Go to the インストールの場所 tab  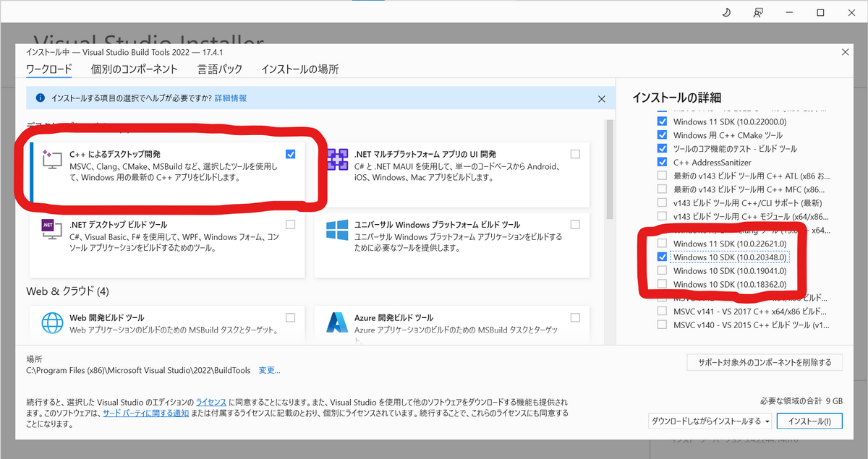pyautogui.click(x=300, y=69)
